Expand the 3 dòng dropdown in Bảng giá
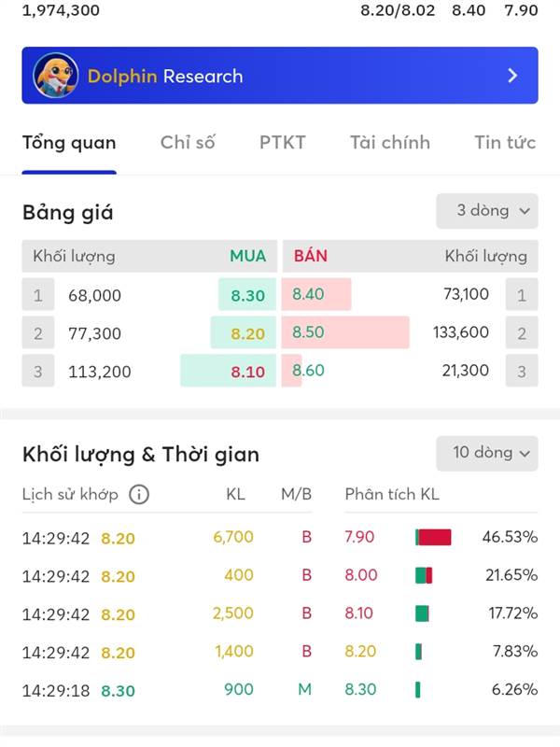 (487, 211)
